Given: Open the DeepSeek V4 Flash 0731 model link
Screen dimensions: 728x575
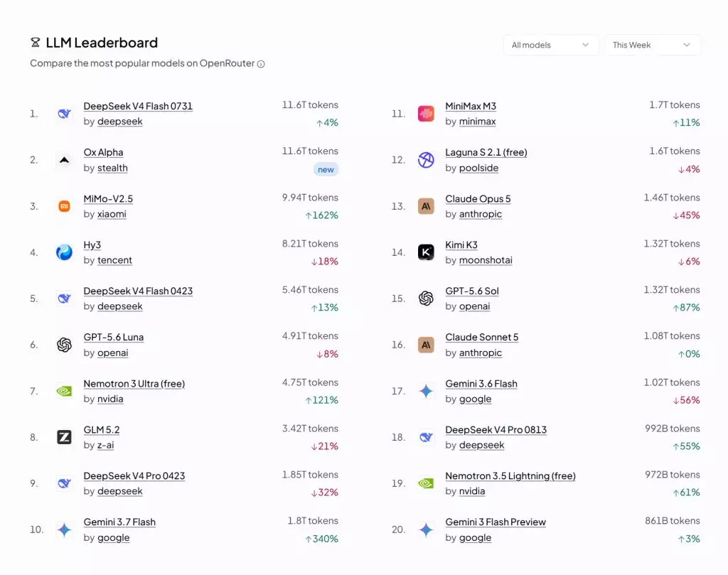Looking at the screenshot, I should 138,107.
